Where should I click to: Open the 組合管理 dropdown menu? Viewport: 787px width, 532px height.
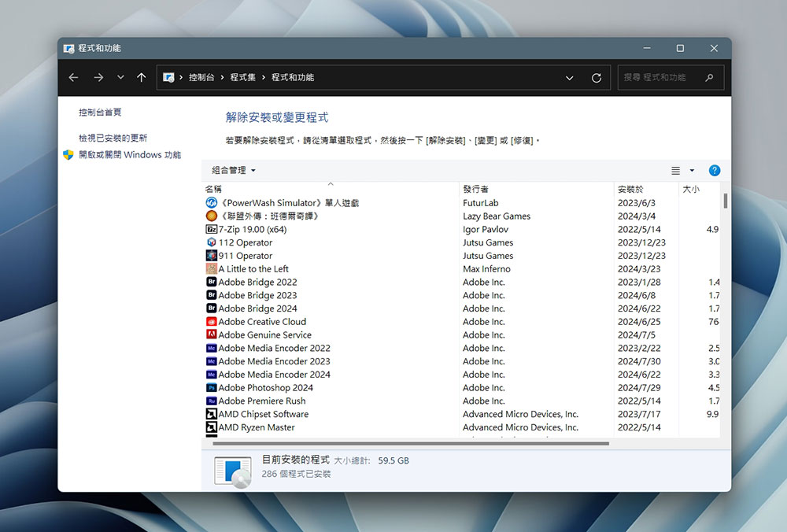[234, 170]
